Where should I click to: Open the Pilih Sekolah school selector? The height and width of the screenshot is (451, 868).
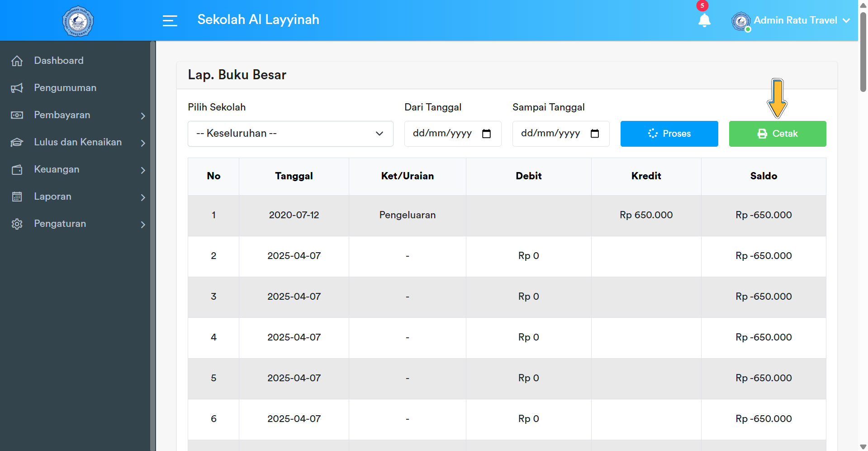tap(290, 133)
